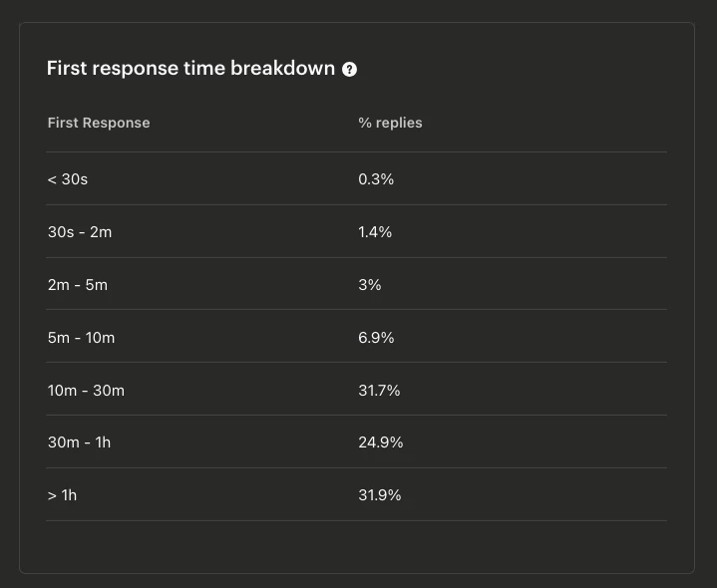
Task: Select the 10m - 30m row label
Action: click(x=86, y=391)
